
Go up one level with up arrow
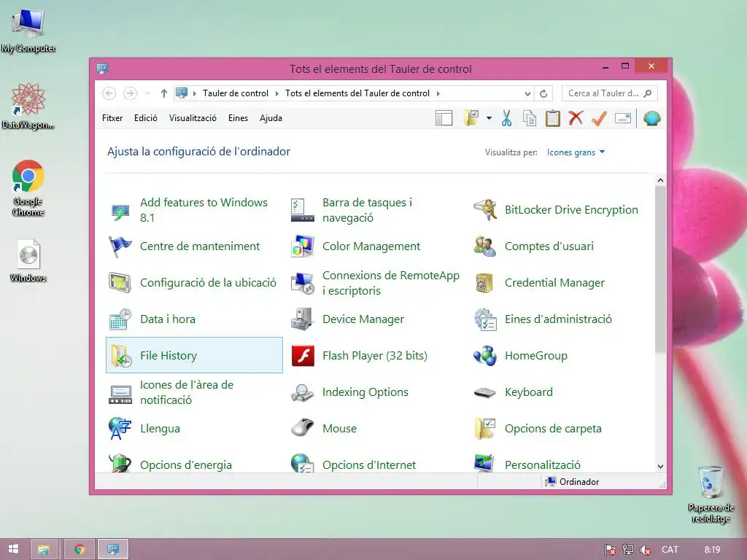coord(164,94)
